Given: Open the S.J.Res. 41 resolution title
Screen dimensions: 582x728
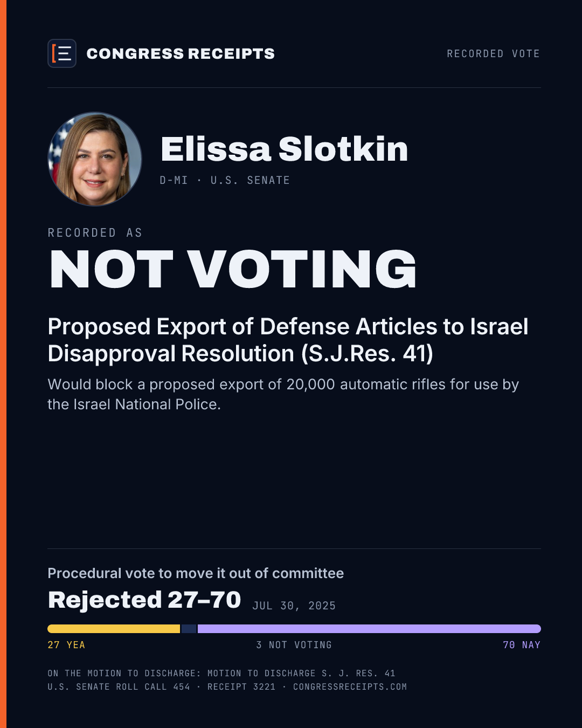Looking at the screenshot, I should pos(288,340).
